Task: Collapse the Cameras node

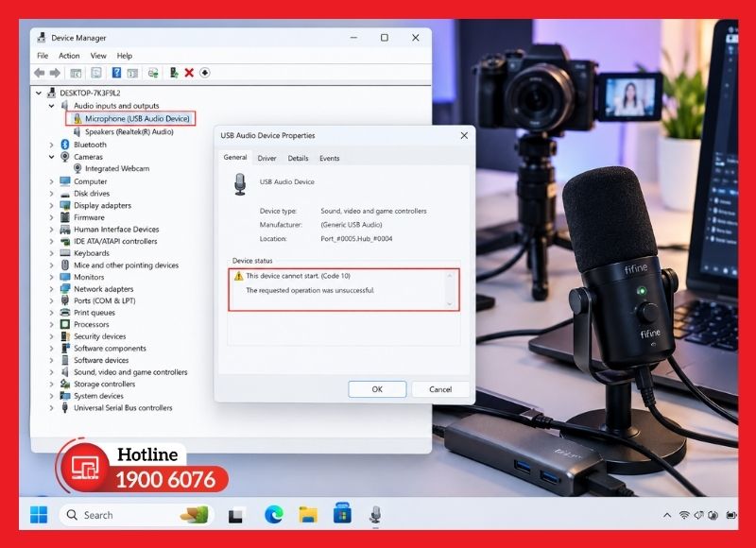Action: point(52,157)
